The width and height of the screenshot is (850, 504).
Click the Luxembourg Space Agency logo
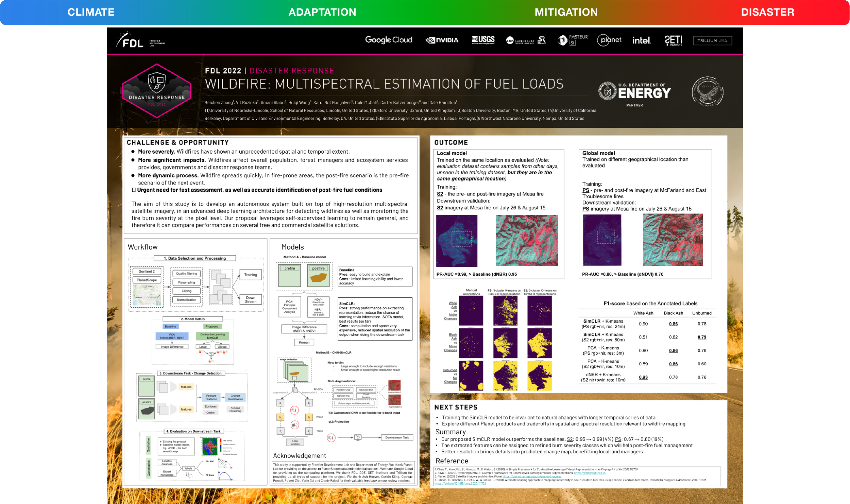(526, 40)
